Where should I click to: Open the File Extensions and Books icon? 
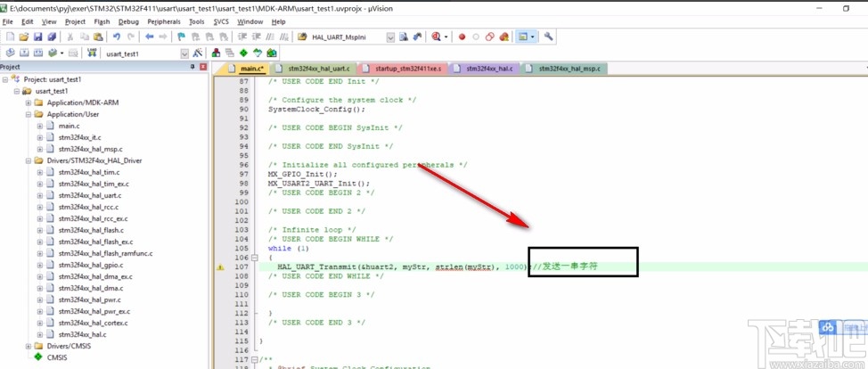(216, 53)
